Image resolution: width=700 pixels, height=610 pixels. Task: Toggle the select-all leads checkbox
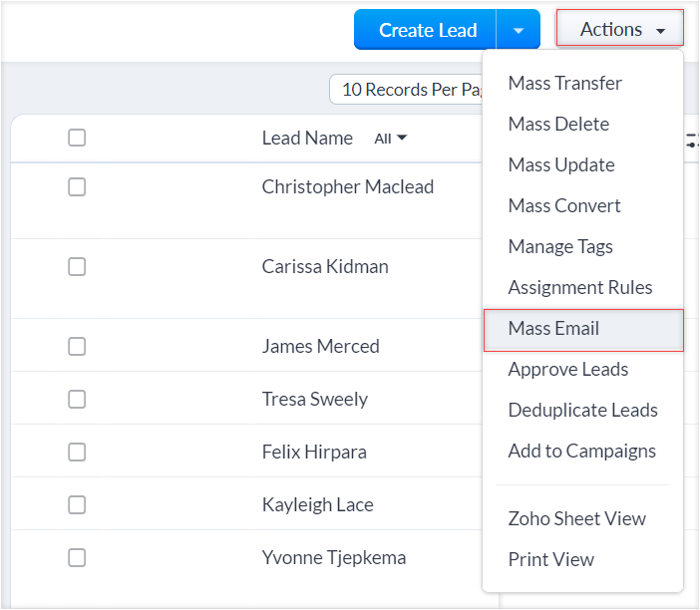[x=77, y=139]
